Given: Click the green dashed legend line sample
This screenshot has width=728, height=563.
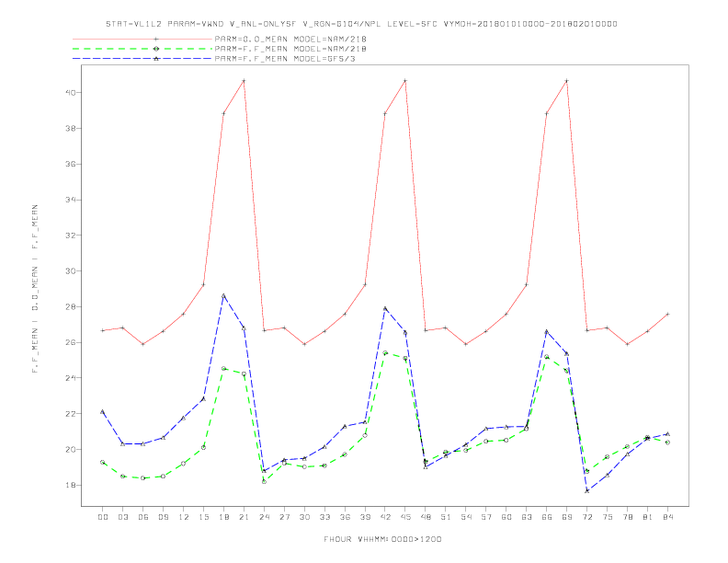Looking at the screenshot, I should coord(142,49).
